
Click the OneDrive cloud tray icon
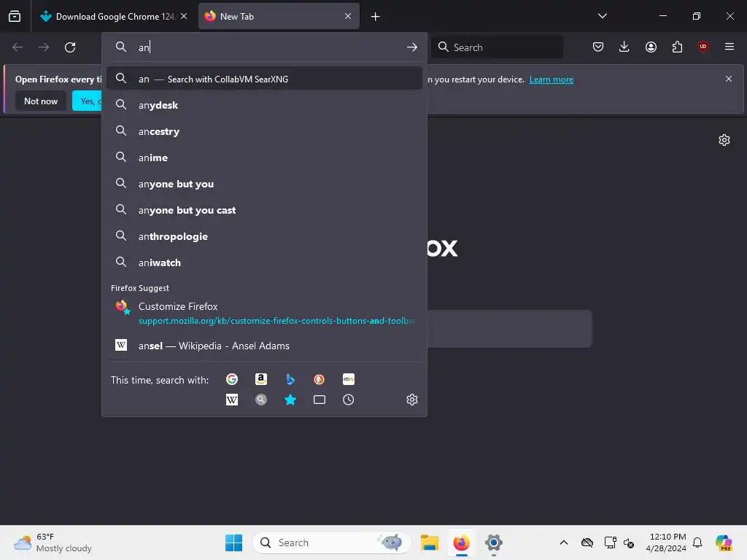587,542
